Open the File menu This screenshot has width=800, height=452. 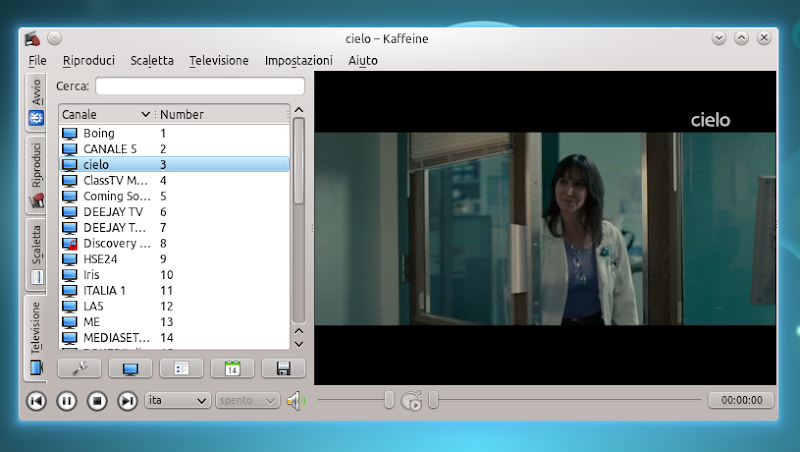click(37, 61)
